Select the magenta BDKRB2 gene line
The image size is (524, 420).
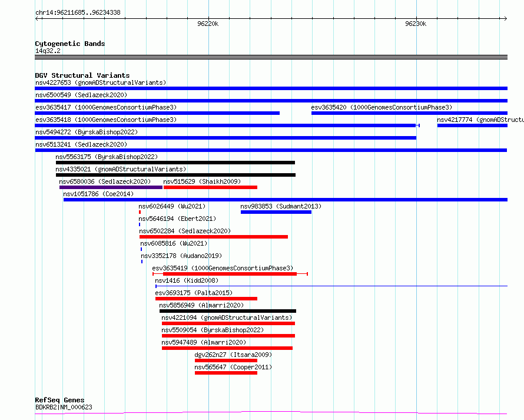[x=271, y=413]
